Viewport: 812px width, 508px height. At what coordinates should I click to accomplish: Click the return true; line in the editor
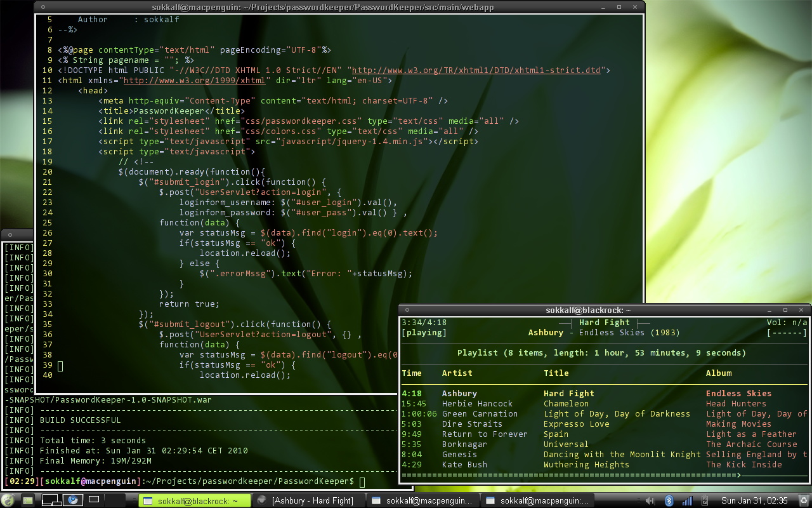189,304
